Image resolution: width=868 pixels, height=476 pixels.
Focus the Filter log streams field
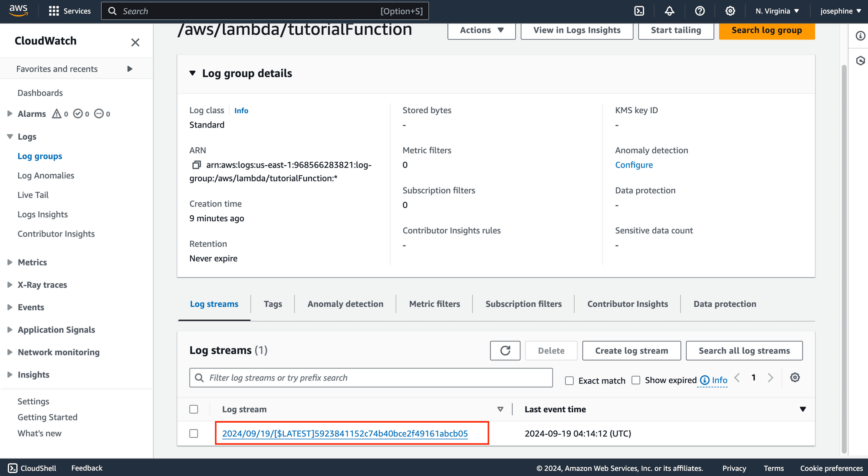point(371,378)
